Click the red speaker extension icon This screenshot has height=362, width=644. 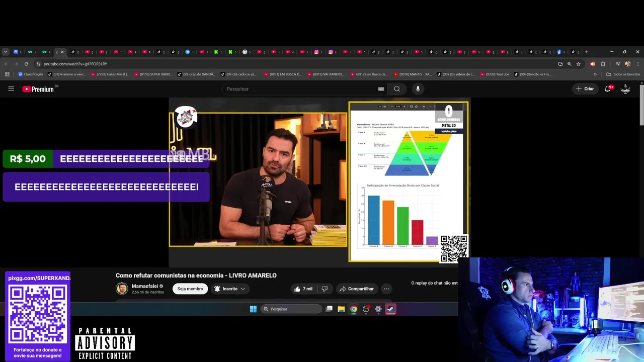pyautogui.click(x=592, y=64)
